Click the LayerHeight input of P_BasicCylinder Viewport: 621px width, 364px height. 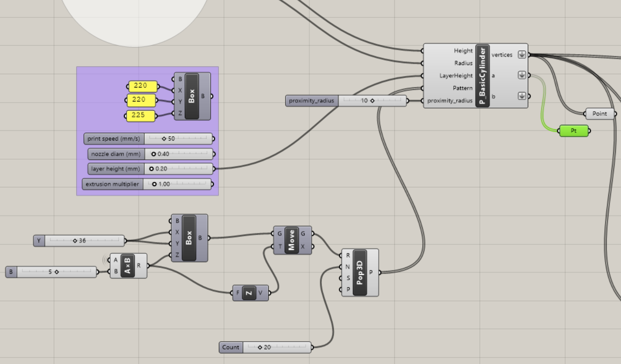coord(456,76)
